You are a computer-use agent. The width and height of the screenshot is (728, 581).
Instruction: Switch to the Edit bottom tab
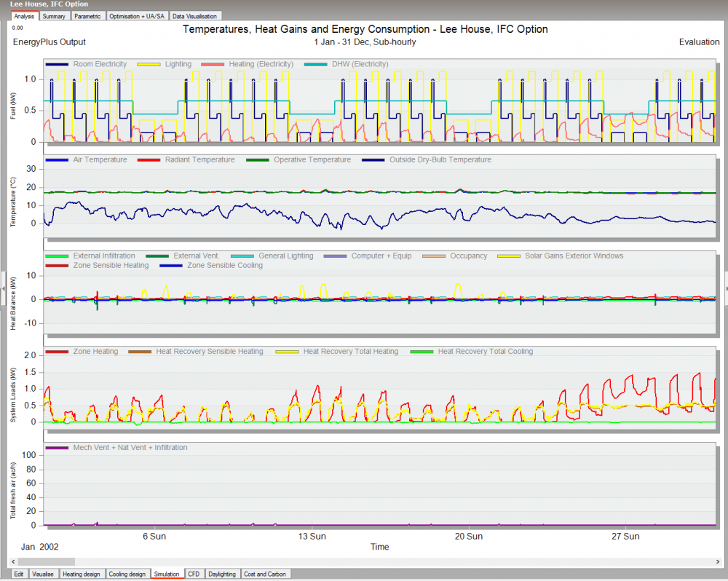coord(19,574)
